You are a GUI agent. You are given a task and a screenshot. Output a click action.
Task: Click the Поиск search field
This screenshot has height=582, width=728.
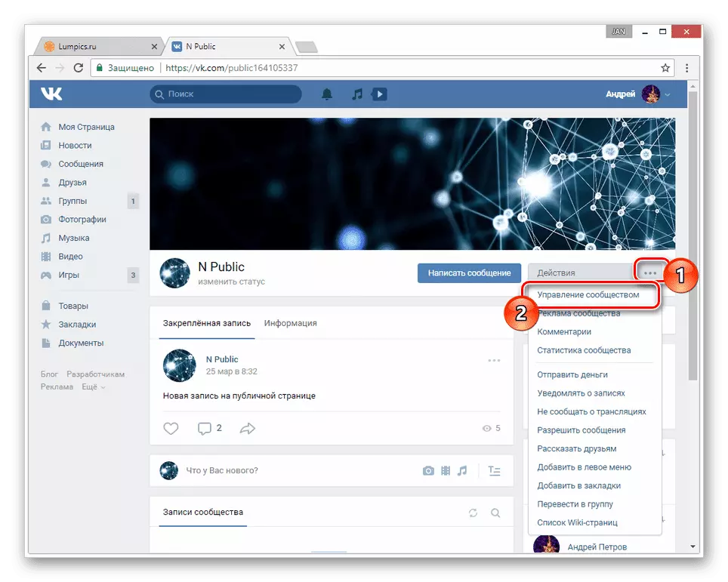[225, 94]
